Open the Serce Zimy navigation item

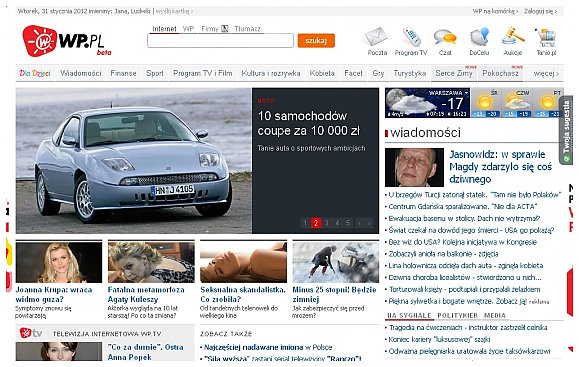click(454, 73)
